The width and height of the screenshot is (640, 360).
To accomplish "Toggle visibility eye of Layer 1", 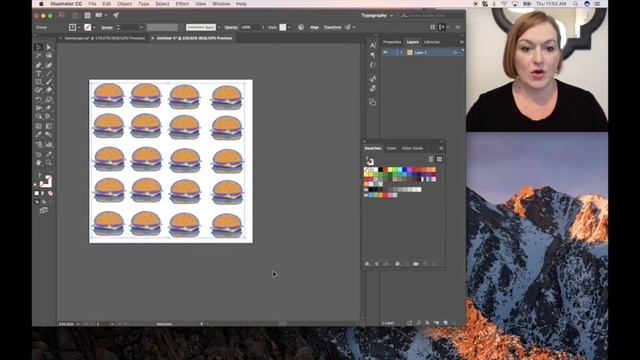I will pyautogui.click(x=385, y=53).
